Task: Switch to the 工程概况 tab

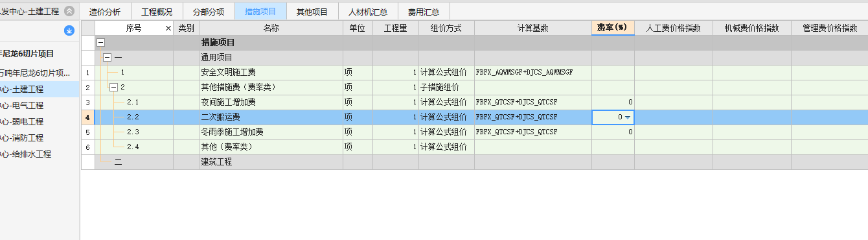Action: pos(157,12)
